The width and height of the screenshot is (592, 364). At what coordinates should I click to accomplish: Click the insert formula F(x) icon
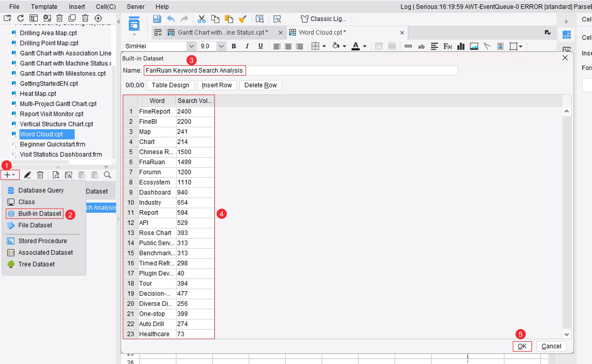(x=447, y=46)
